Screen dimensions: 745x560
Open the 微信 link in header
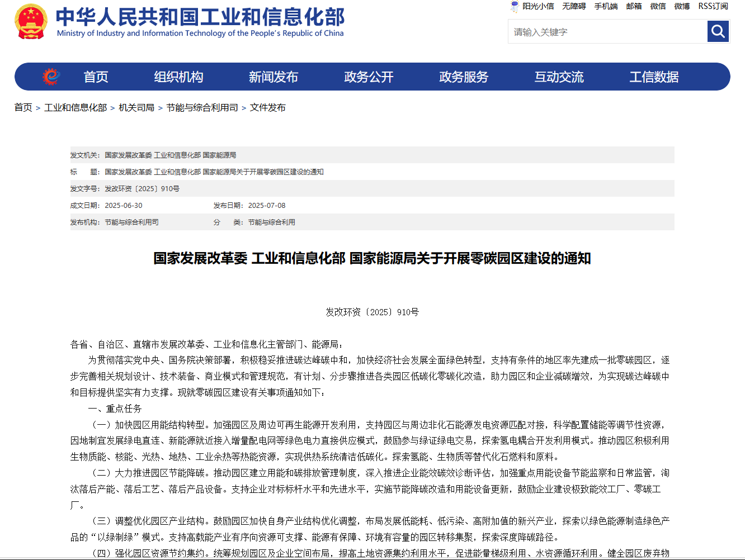click(x=658, y=6)
